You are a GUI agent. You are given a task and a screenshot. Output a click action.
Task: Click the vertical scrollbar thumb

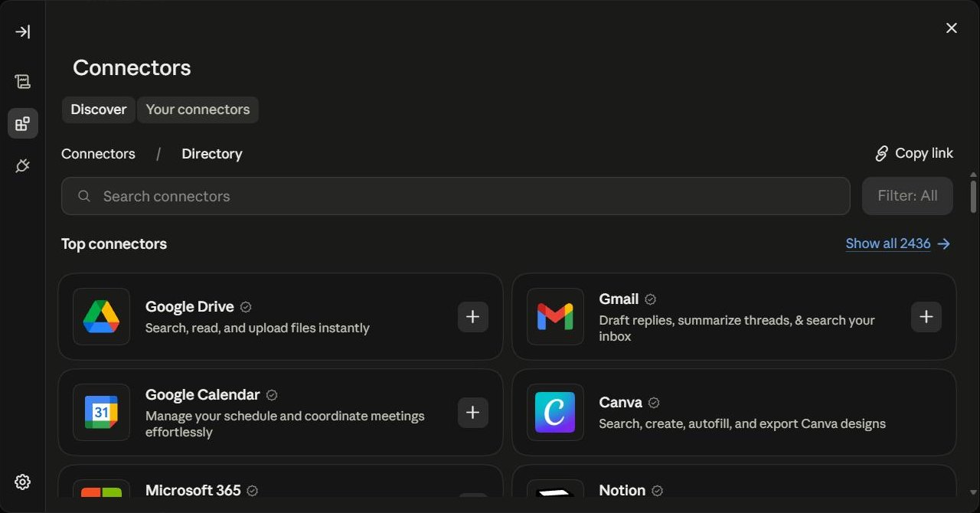[x=973, y=196]
